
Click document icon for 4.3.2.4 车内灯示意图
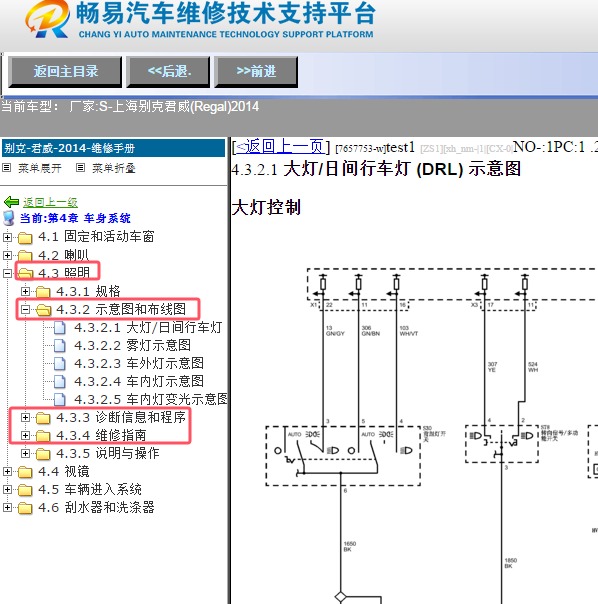pos(59,381)
